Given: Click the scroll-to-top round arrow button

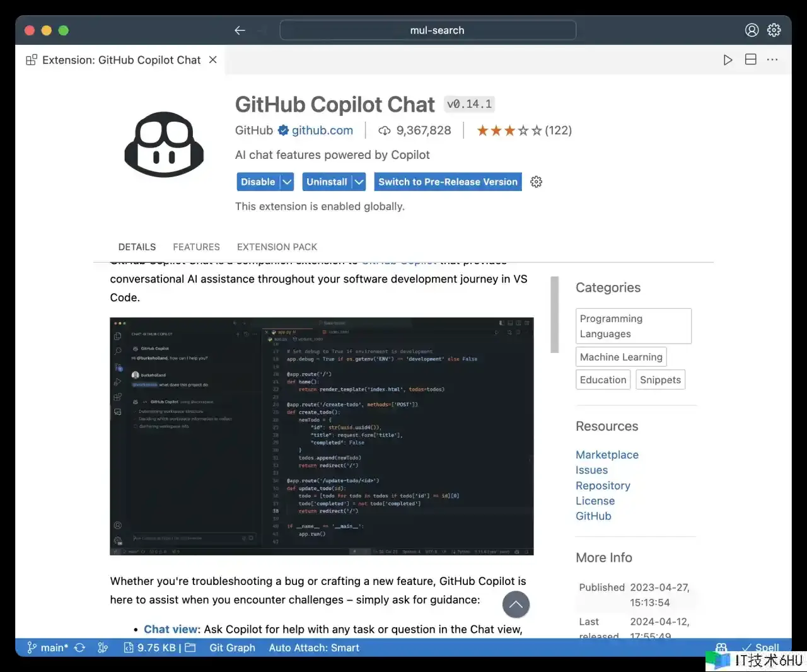Looking at the screenshot, I should click(516, 605).
